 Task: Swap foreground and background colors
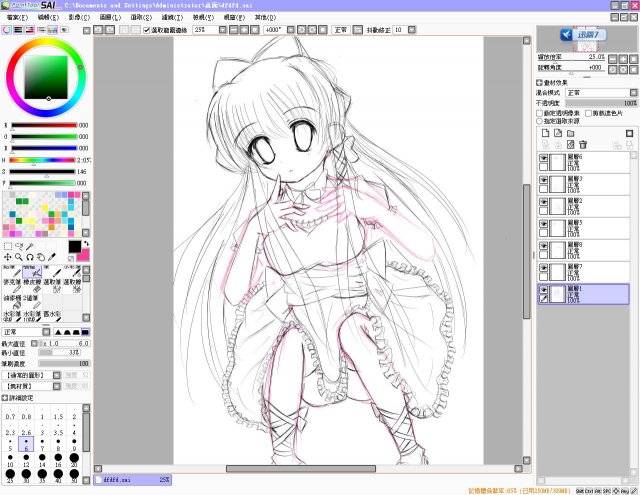[86, 244]
